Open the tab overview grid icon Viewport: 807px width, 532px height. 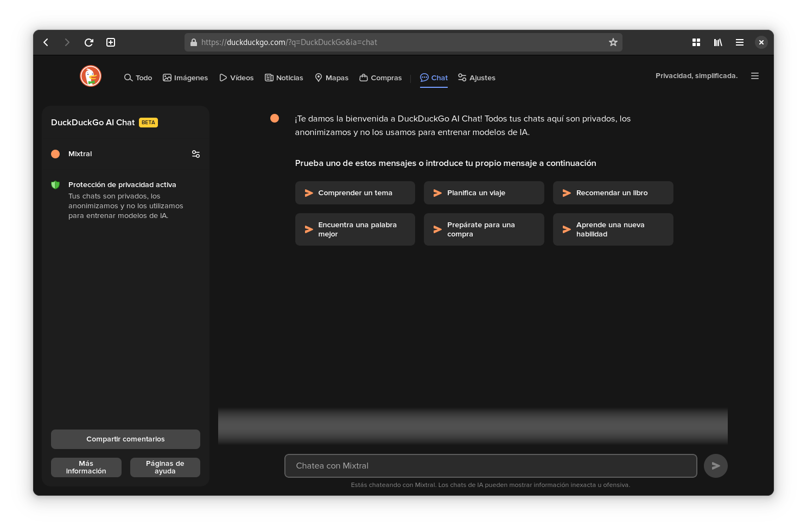click(696, 42)
